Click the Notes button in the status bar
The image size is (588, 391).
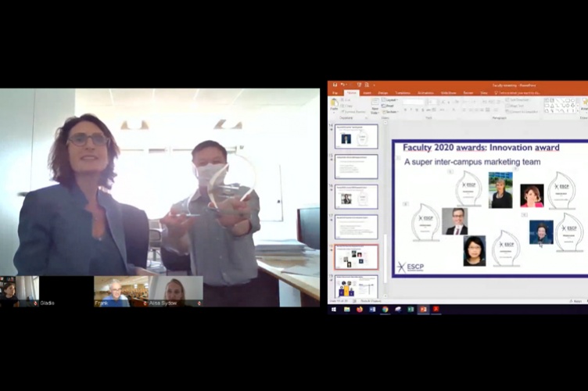pos(575,301)
